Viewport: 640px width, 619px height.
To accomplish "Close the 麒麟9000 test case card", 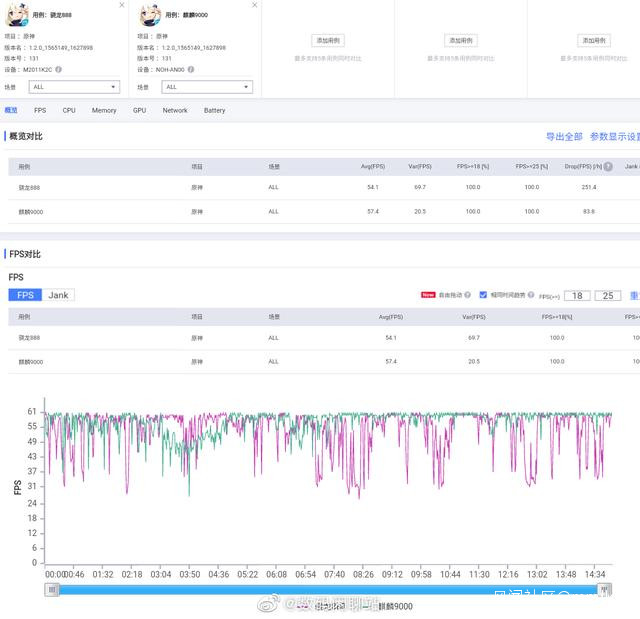I will pyautogui.click(x=255, y=5).
